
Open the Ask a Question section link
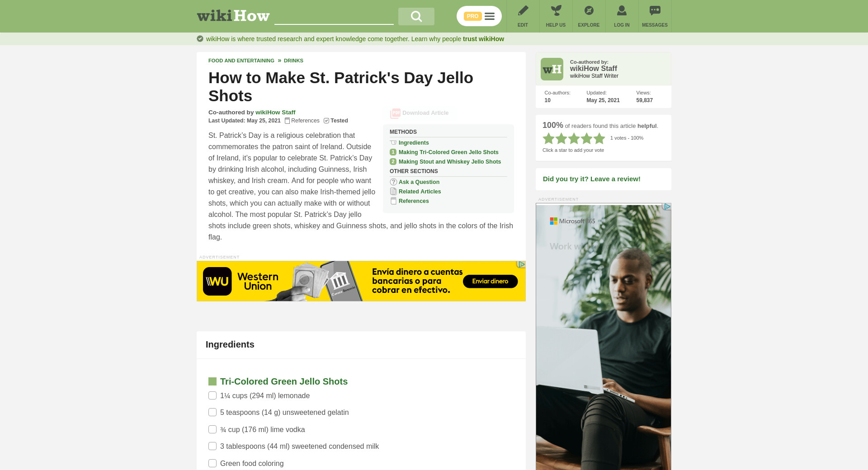[x=419, y=182]
